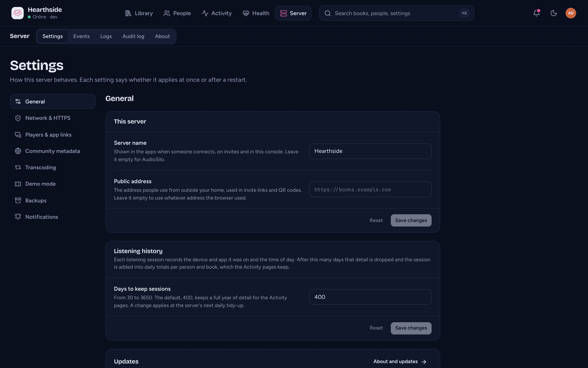
Task: Click the Online · dev status text
Action: [x=45, y=17]
